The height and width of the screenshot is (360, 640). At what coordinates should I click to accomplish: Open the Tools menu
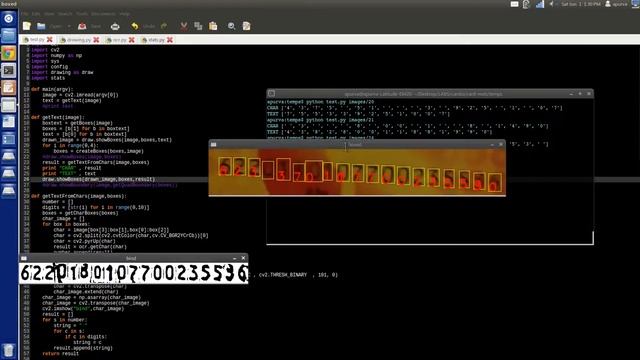point(82,14)
